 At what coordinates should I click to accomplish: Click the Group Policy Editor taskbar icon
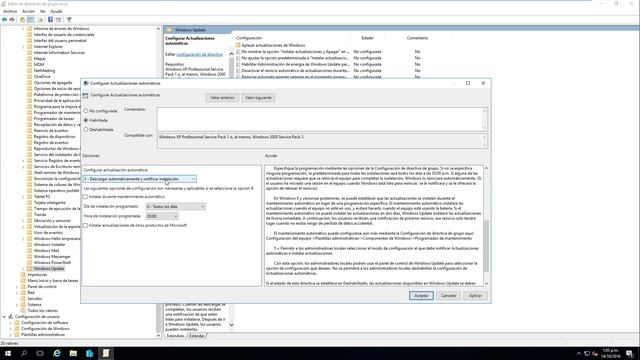(106, 353)
